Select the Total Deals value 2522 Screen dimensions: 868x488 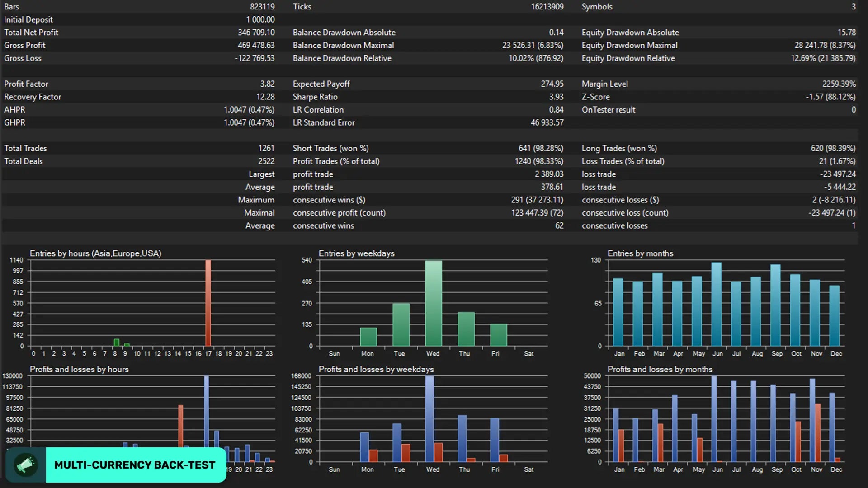click(266, 161)
